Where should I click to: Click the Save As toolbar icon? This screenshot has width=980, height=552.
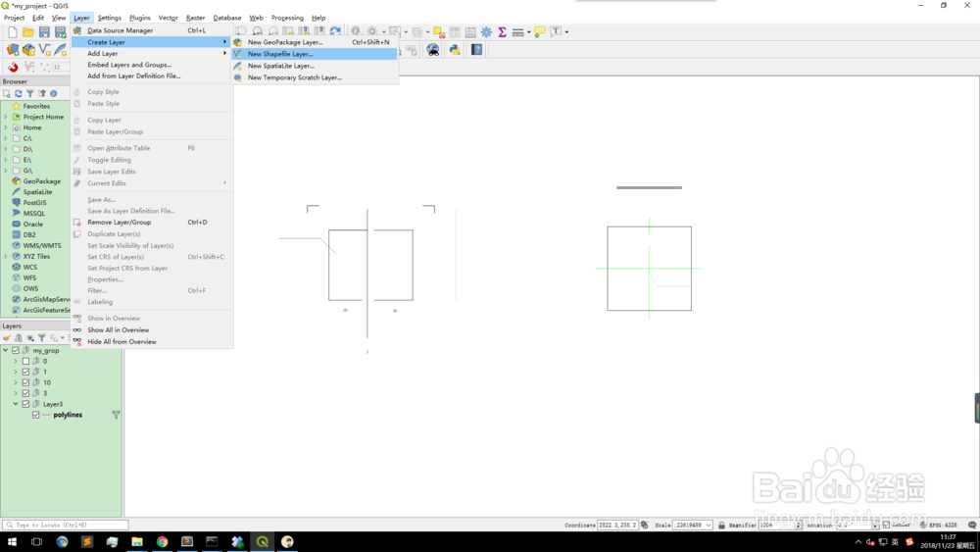click(60, 32)
